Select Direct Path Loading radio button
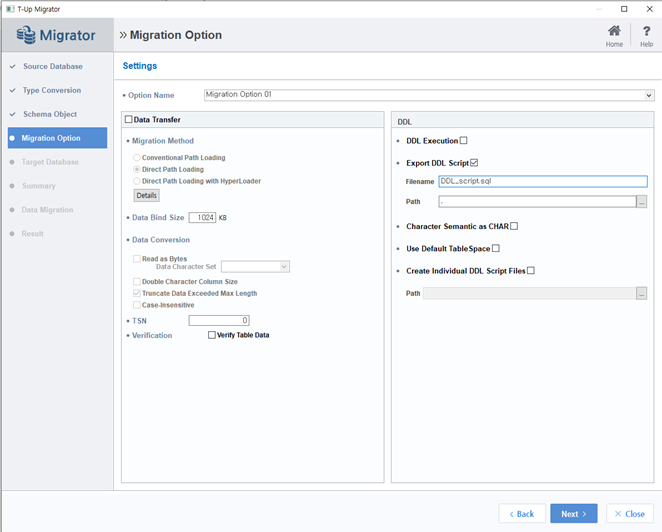Viewport: 662px width, 532px height. click(x=137, y=169)
